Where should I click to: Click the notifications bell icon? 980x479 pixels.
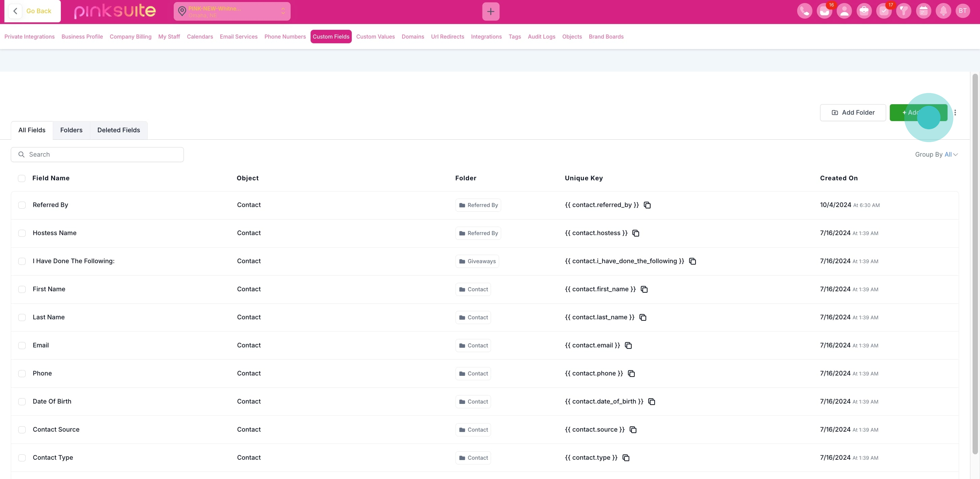(x=943, y=11)
